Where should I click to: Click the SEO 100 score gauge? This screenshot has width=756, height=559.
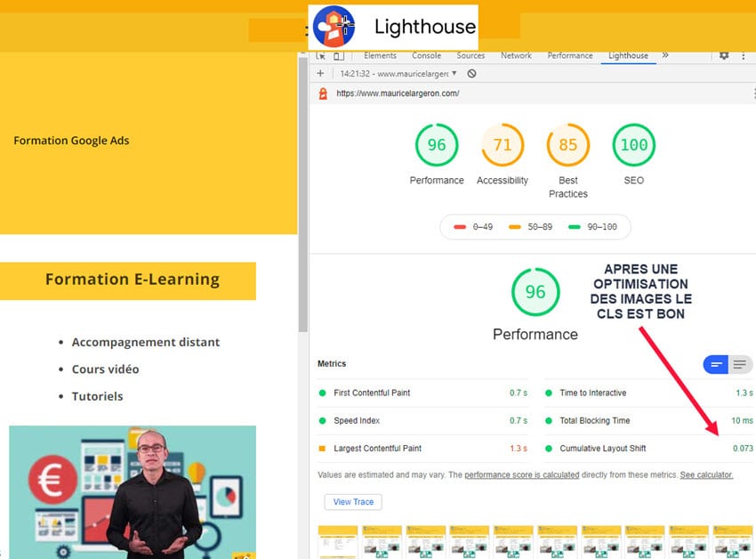(x=633, y=145)
